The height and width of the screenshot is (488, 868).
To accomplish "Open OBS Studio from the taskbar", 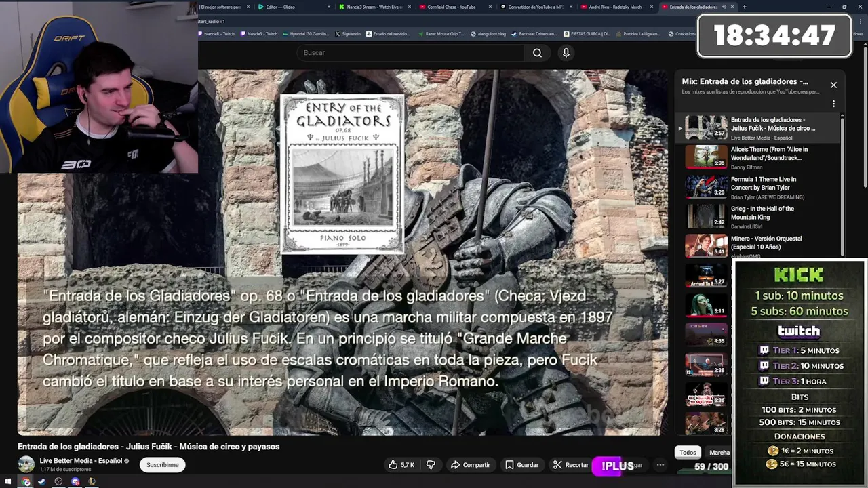I will (58, 481).
